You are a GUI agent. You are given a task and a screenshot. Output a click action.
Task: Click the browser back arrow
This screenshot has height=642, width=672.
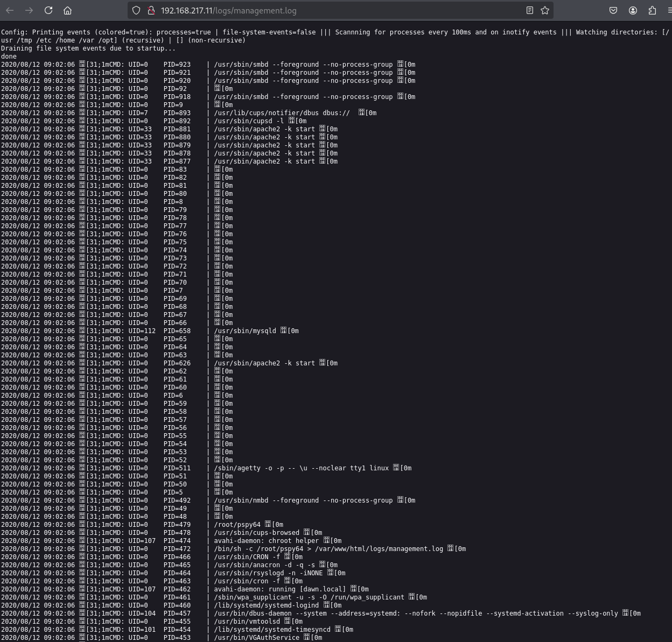pyautogui.click(x=10, y=10)
